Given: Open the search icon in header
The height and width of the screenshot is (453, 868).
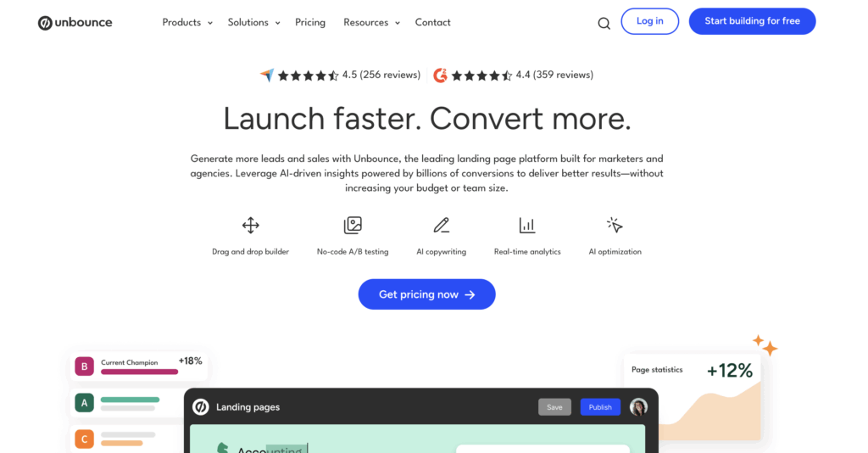Looking at the screenshot, I should tap(604, 23).
